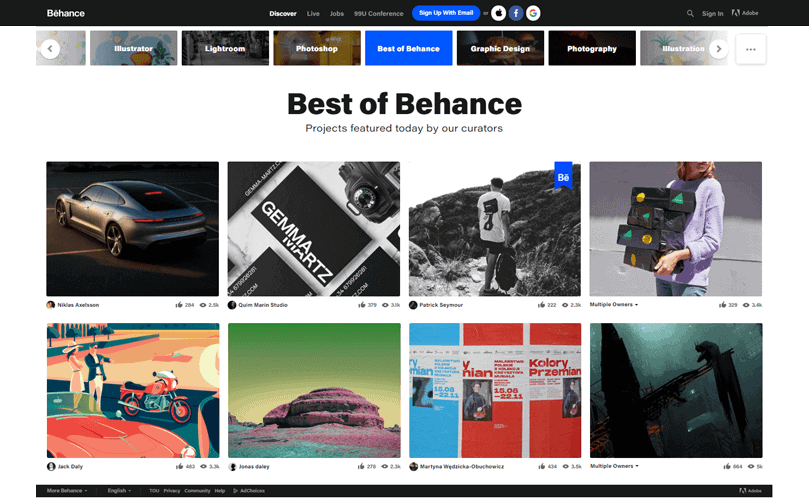Click the Sign Up With Email button
The height and width of the screenshot is (500, 809).
coord(446,13)
